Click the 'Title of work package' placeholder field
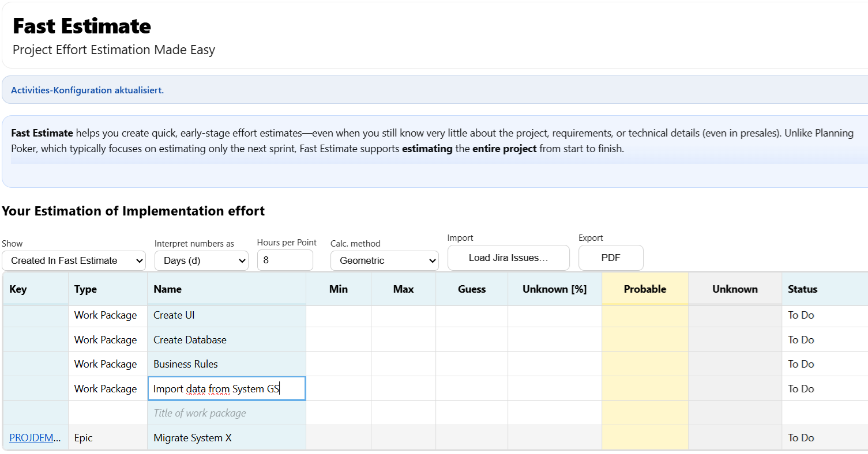The image size is (868, 454). 226,413
